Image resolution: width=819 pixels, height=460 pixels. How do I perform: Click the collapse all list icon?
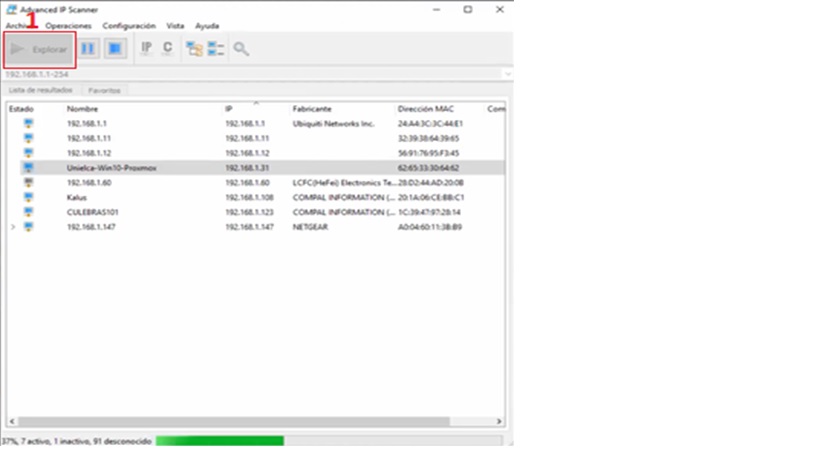[216, 49]
